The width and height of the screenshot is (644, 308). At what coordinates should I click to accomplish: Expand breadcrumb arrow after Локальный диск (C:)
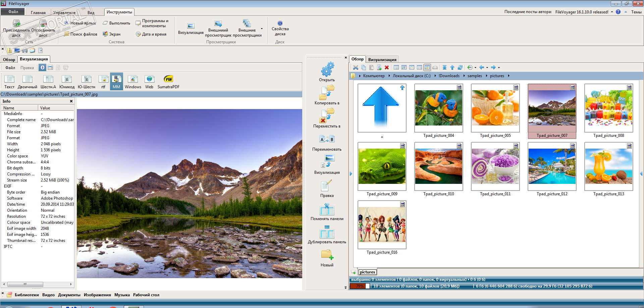[x=435, y=76]
